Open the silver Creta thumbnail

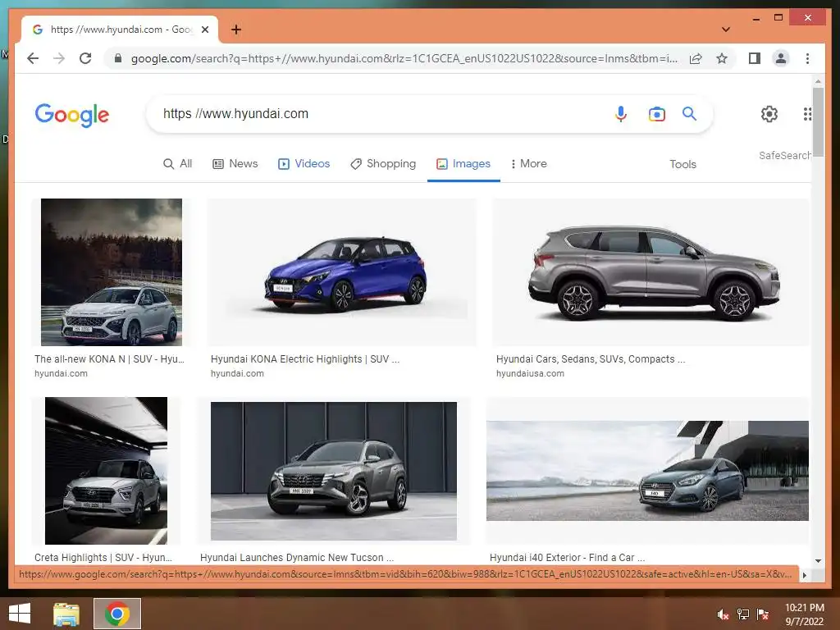pyautogui.click(x=106, y=471)
